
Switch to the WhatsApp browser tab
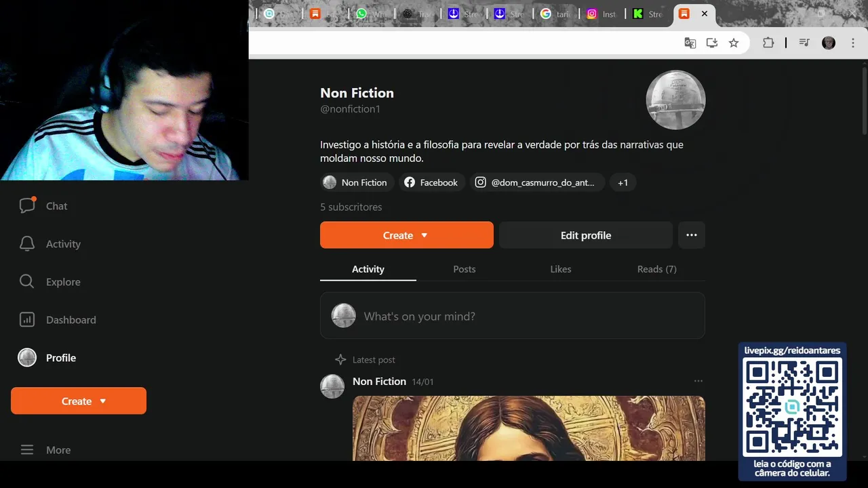[x=371, y=14]
